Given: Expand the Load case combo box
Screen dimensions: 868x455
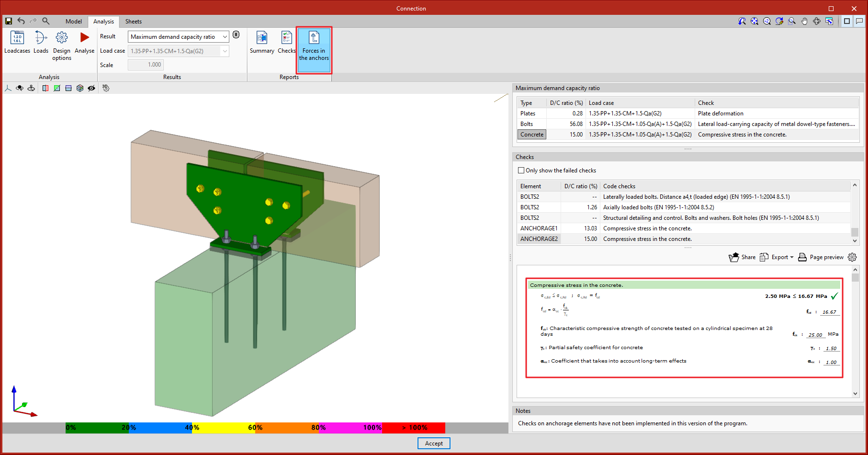Looking at the screenshot, I should pos(225,51).
